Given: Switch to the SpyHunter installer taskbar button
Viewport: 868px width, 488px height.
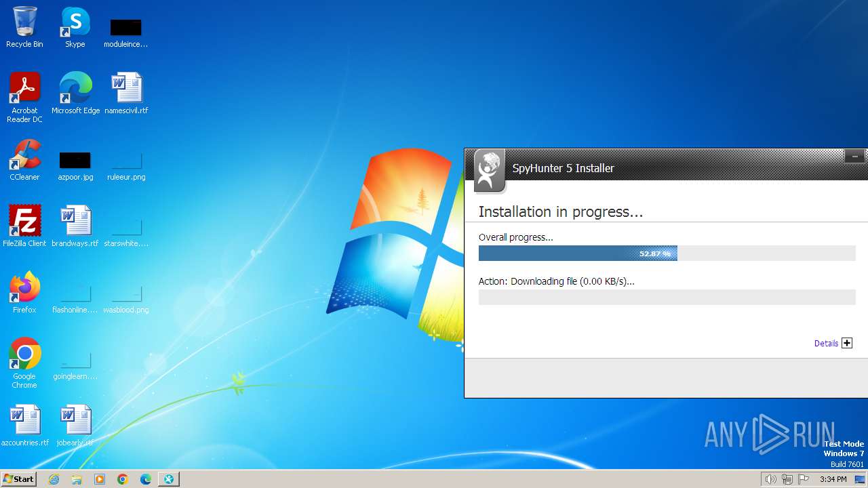Looking at the screenshot, I should click(169, 479).
